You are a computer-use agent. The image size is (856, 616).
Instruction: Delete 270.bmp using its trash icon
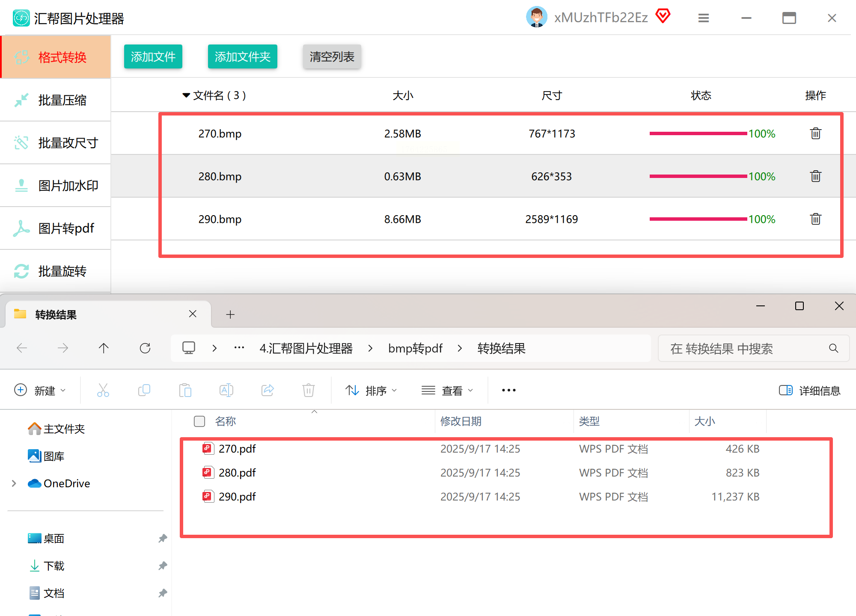815,133
